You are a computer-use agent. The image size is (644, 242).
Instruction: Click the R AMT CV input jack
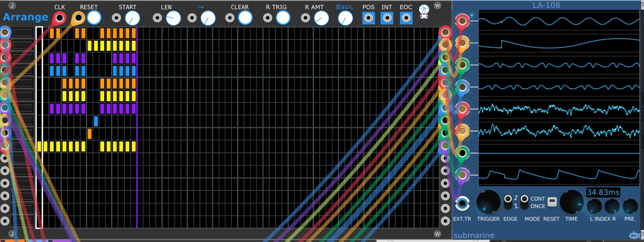point(306,18)
